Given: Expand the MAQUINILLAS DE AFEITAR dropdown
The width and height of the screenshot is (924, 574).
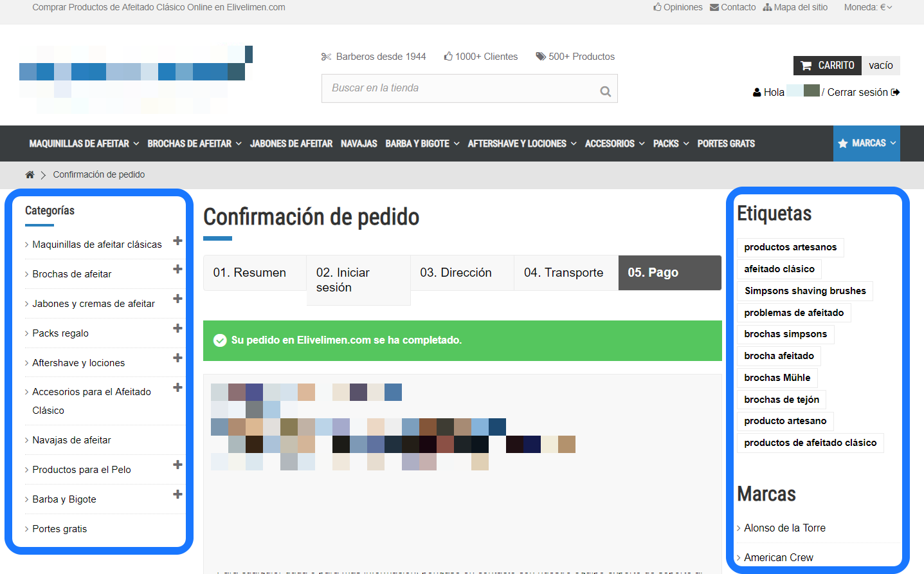Looking at the screenshot, I should click(84, 143).
